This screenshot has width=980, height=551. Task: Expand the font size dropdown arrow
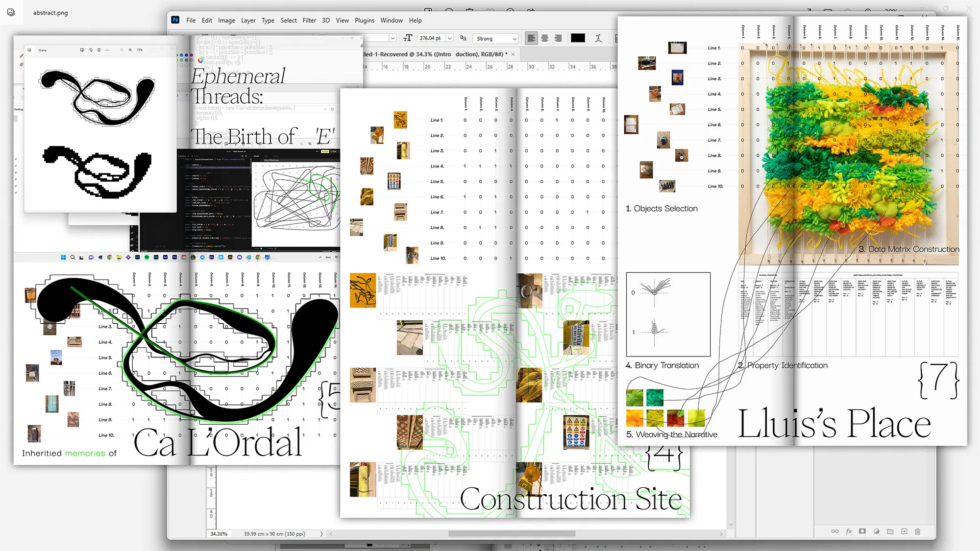[450, 38]
